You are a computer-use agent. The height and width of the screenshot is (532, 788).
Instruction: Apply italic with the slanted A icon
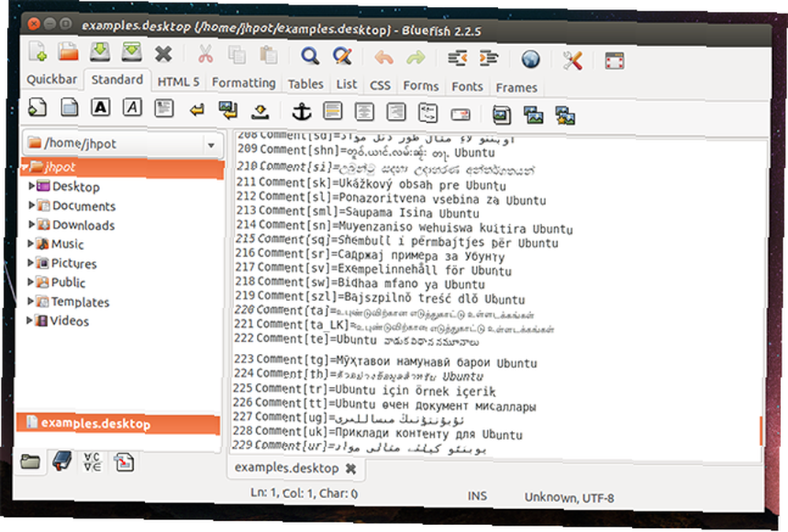pyautogui.click(x=132, y=108)
